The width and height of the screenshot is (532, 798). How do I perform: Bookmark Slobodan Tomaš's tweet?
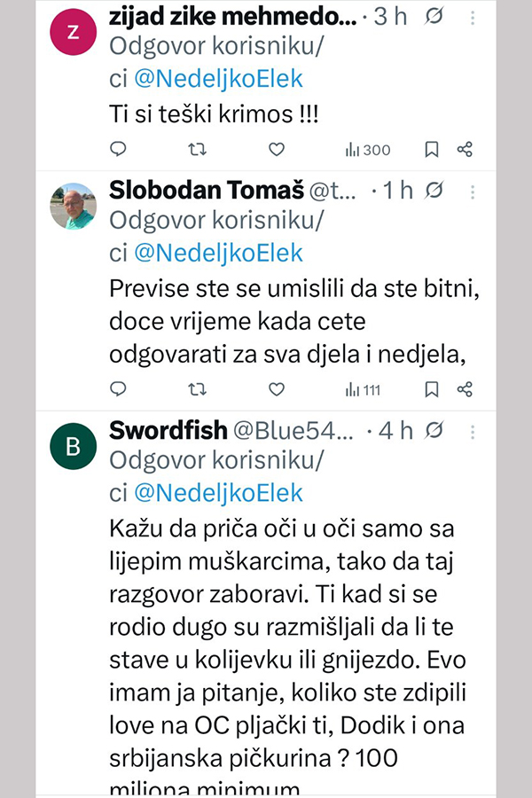click(x=432, y=388)
